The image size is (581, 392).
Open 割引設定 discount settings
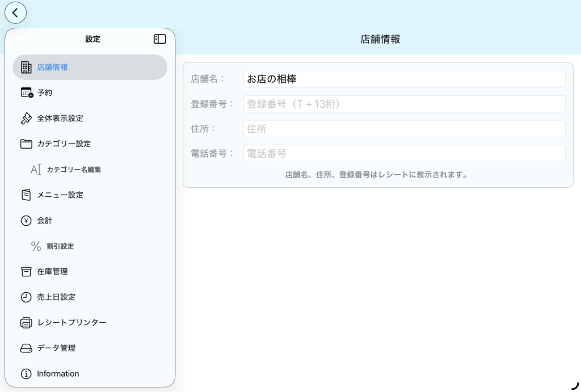[60, 246]
